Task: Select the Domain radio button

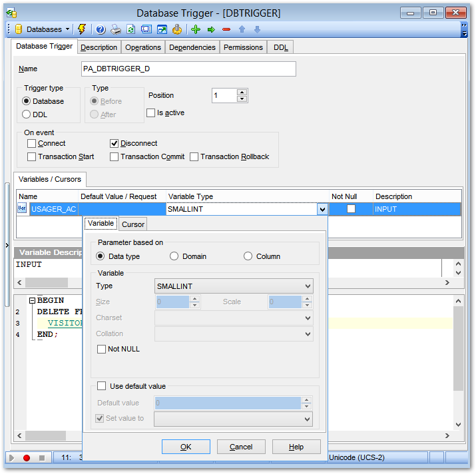Action: point(174,256)
